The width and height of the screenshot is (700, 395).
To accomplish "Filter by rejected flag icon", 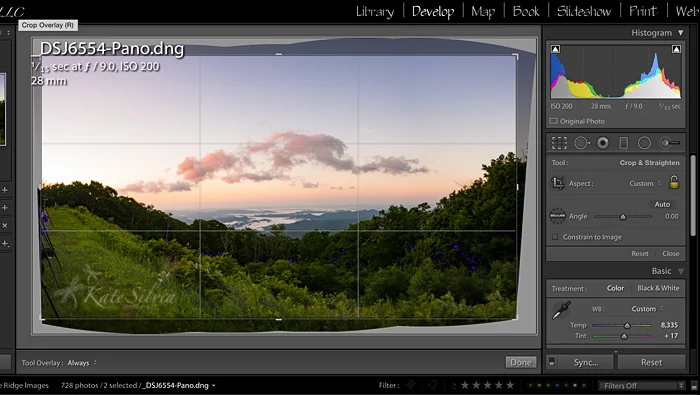I will point(433,385).
